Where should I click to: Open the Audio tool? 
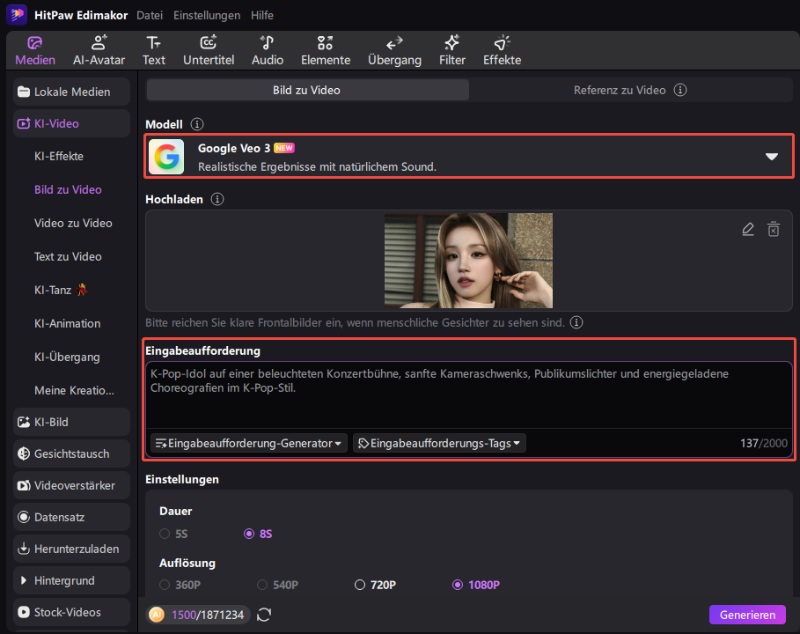coord(267,51)
